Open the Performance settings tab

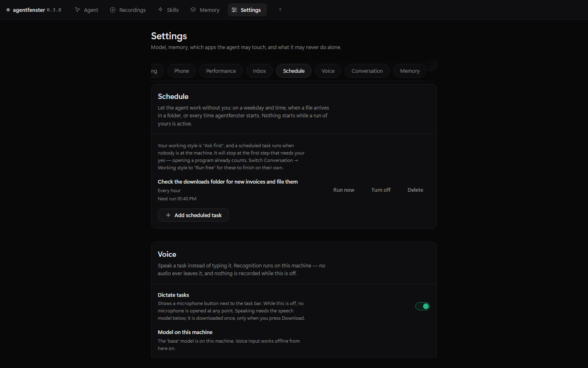click(221, 71)
